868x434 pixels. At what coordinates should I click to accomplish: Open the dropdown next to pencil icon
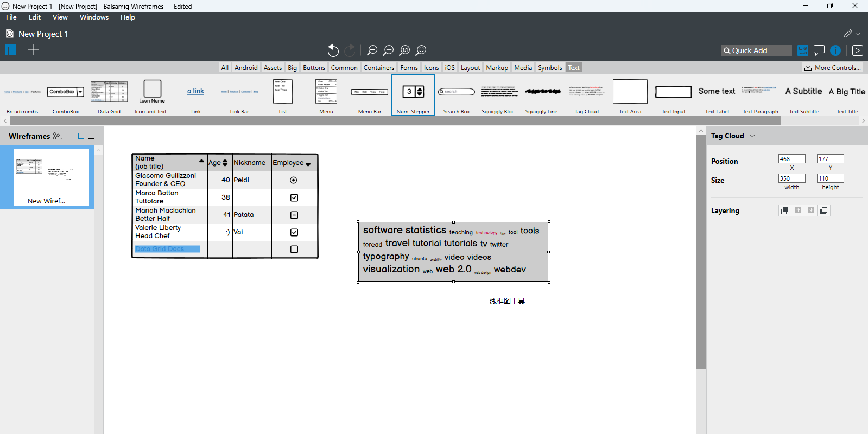[858, 34]
